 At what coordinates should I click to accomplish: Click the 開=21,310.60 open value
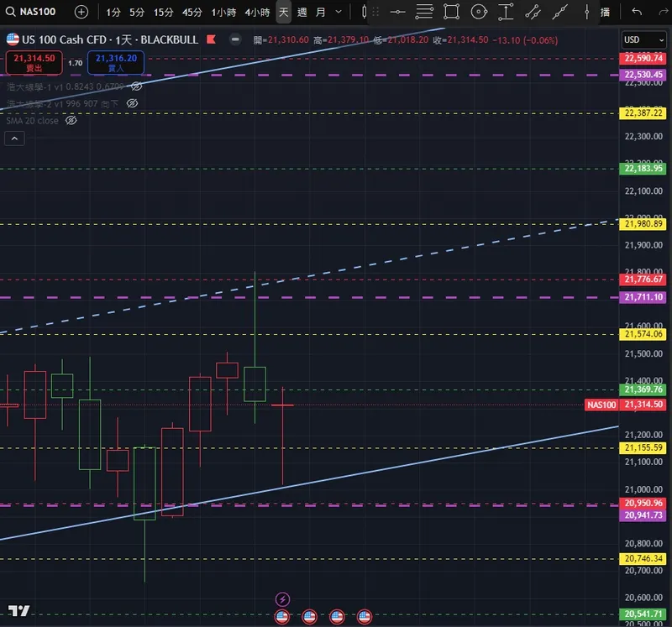[281, 40]
